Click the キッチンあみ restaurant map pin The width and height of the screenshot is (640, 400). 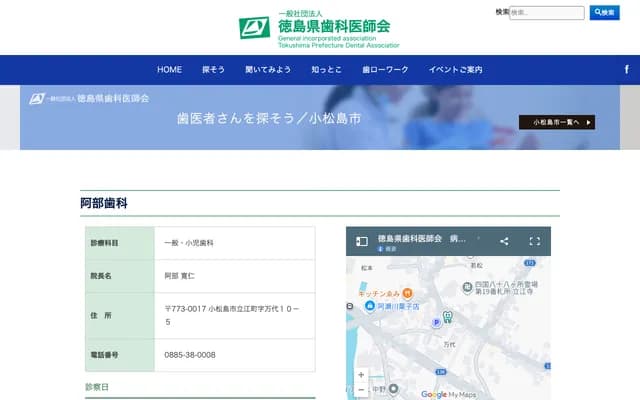(x=407, y=293)
